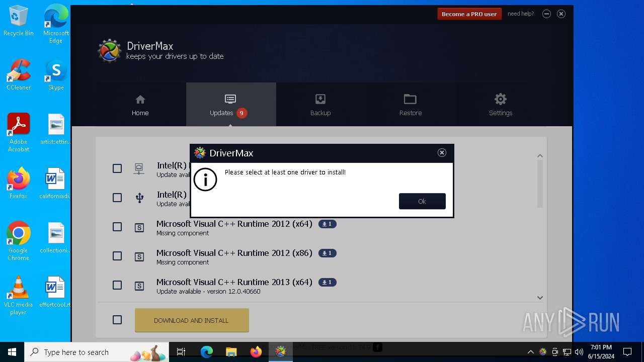Viewport: 644px width, 362px height.
Task: Open Task View on the taskbar
Action: 181,352
